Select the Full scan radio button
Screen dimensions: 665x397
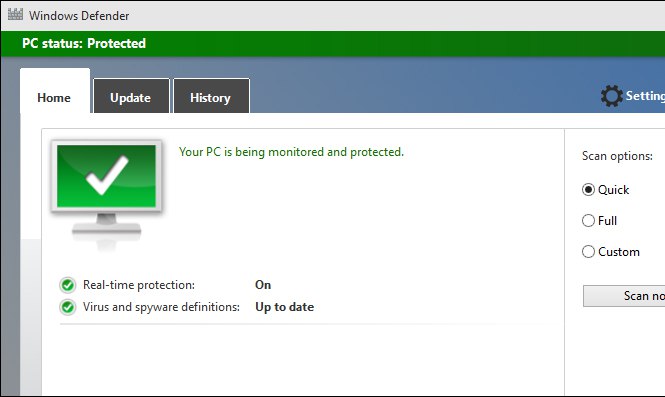pyautogui.click(x=588, y=221)
